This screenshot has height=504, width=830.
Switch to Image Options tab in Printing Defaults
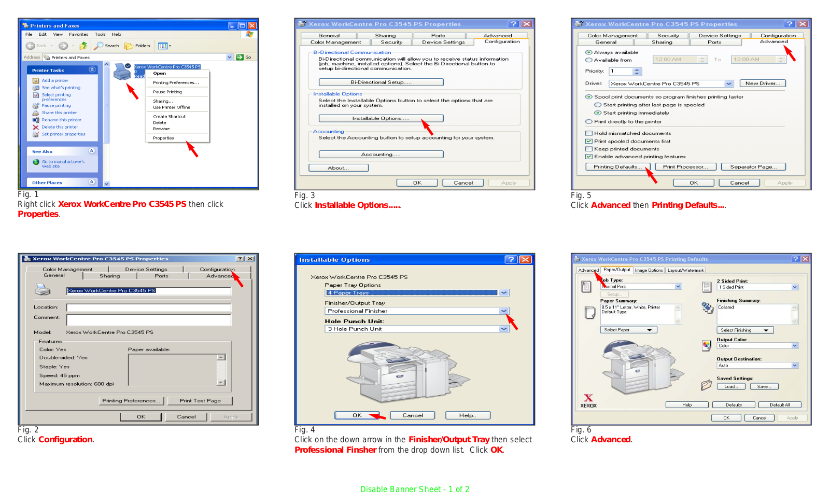(649, 270)
